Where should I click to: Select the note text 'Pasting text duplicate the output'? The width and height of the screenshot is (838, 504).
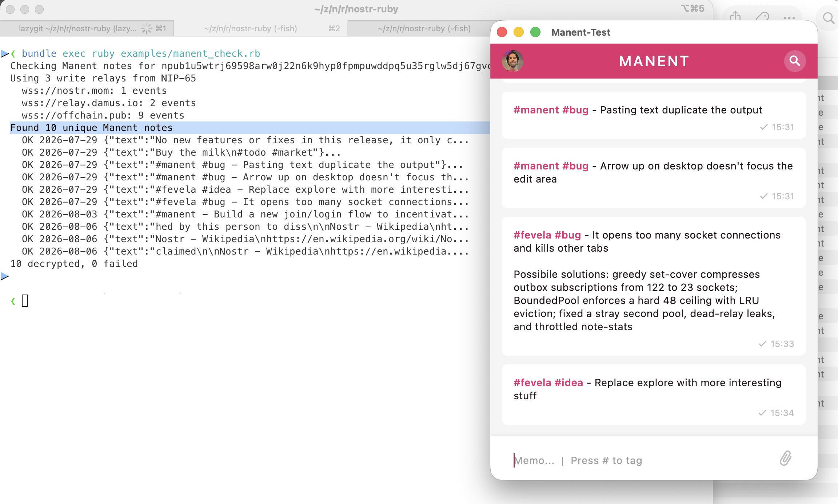click(681, 110)
